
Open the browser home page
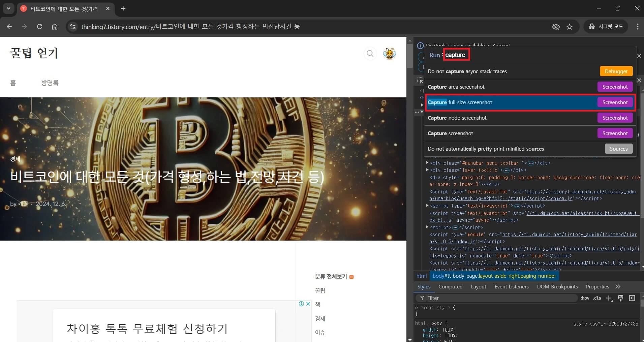click(x=55, y=27)
